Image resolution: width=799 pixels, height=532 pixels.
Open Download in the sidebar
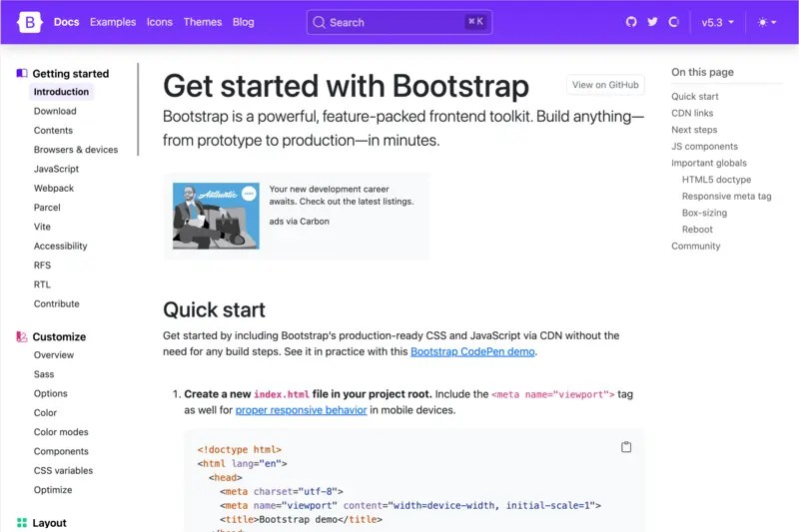coord(55,111)
